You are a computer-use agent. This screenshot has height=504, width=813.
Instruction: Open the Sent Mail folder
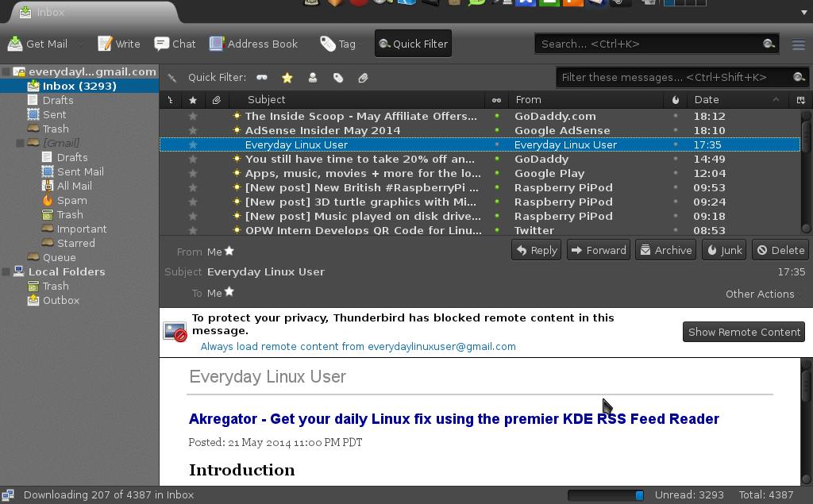80,171
